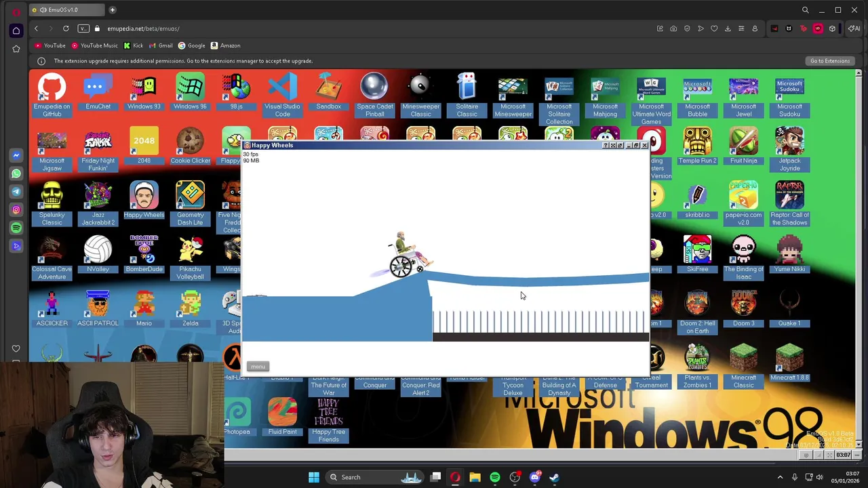Open Happy Wheels desktop icon
868x488 pixels.
click(x=144, y=200)
